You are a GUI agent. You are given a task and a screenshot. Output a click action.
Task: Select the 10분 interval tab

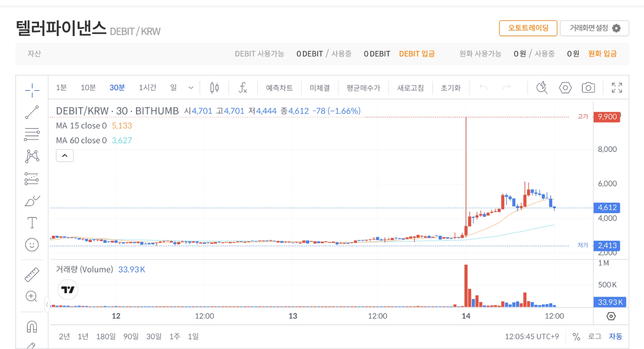[x=88, y=87]
